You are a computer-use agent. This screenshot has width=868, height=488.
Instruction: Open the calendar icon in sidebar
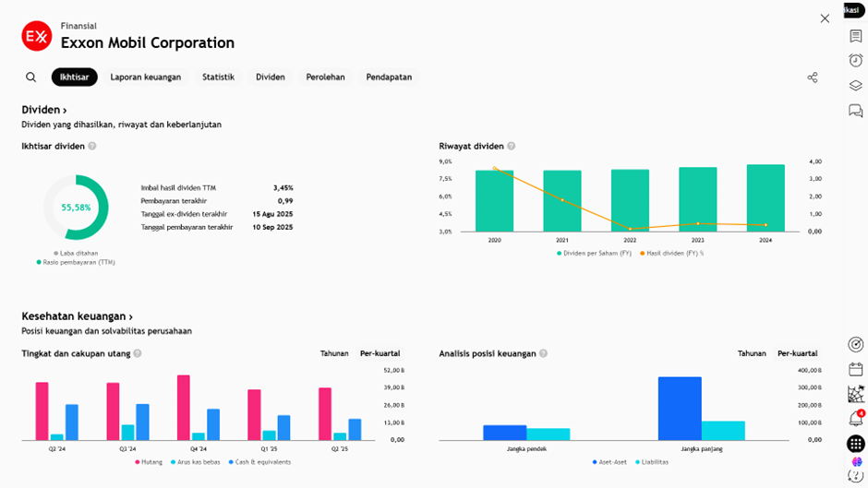(x=856, y=369)
